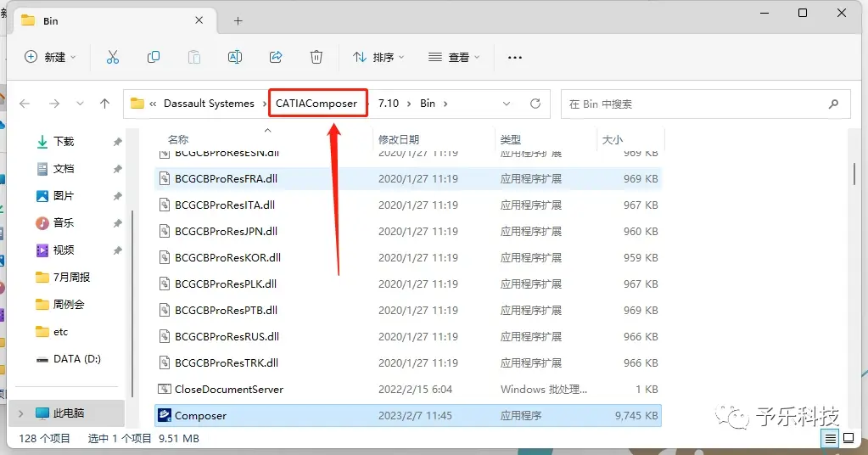Image resolution: width=868 pixels, height=455 pixels.
Task: Sort by 名称 column header
Action: tap(178, 139)
